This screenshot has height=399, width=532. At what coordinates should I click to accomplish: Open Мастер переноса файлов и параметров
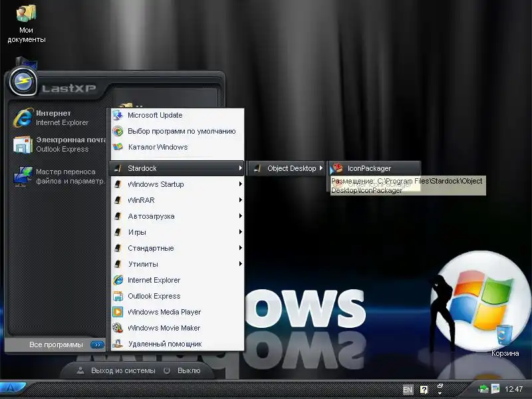pyautogui.click(x=59, y=176)
